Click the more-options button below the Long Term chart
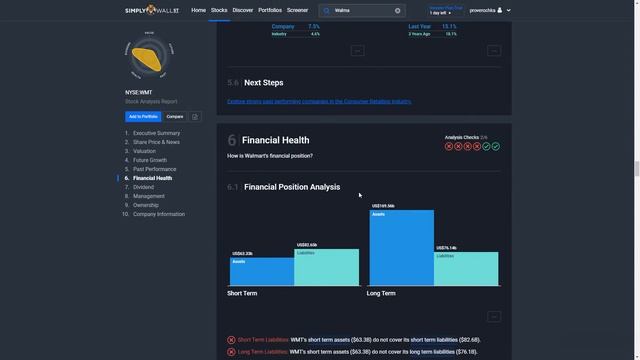The height and width of the screenshot is (360, 640). 494,316
